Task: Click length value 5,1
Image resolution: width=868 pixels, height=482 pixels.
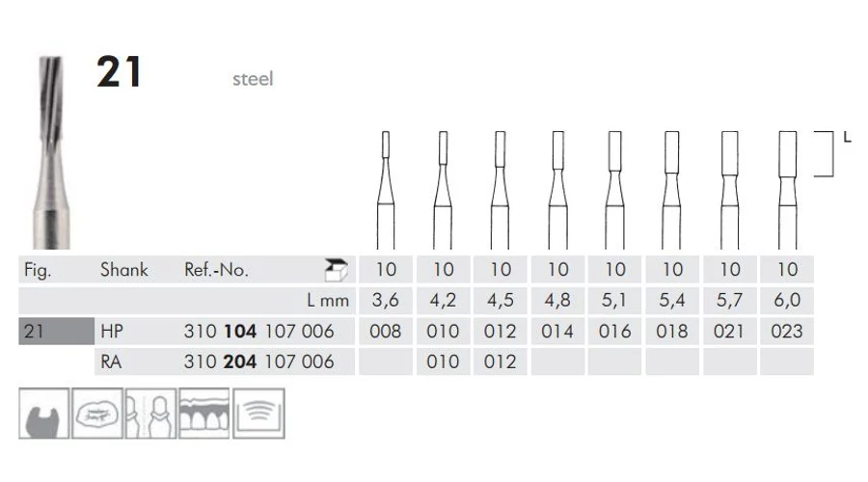Action: click(x=614, y=300)
